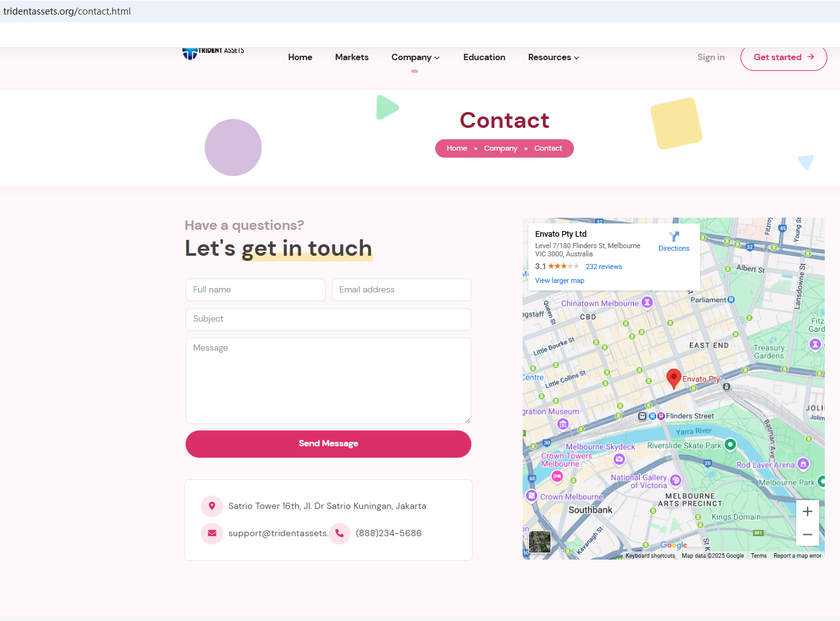Zoom in on the map
The image size is (840, 621).
[807, 511]
